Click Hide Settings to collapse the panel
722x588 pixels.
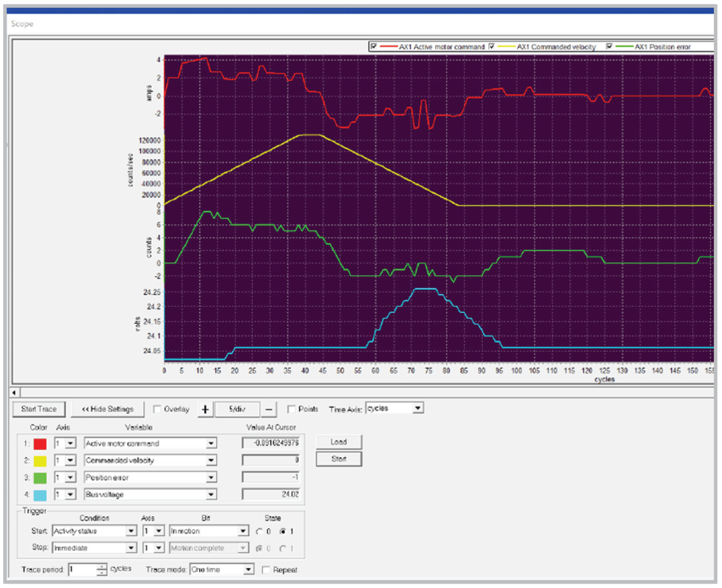pyautogui.click(x=107, y=409)
